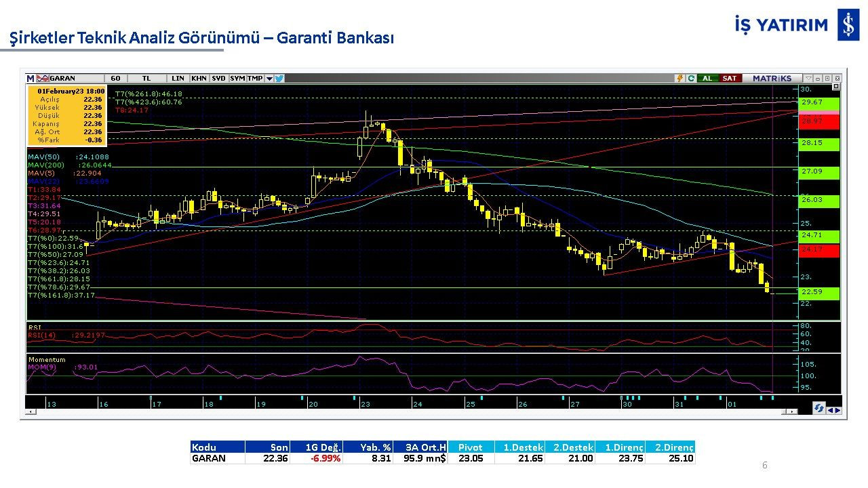The height and width of the screenshot is (488, 868).
Task: Toggle the KHN button
Action: pos(199,78)
